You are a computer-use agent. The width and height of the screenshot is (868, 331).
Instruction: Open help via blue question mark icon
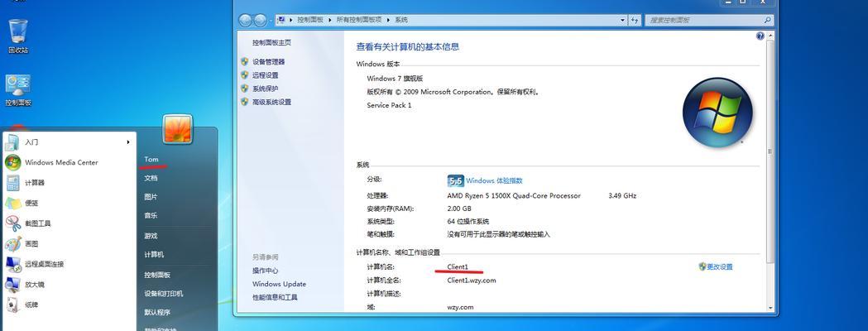(x=760, y=36)
